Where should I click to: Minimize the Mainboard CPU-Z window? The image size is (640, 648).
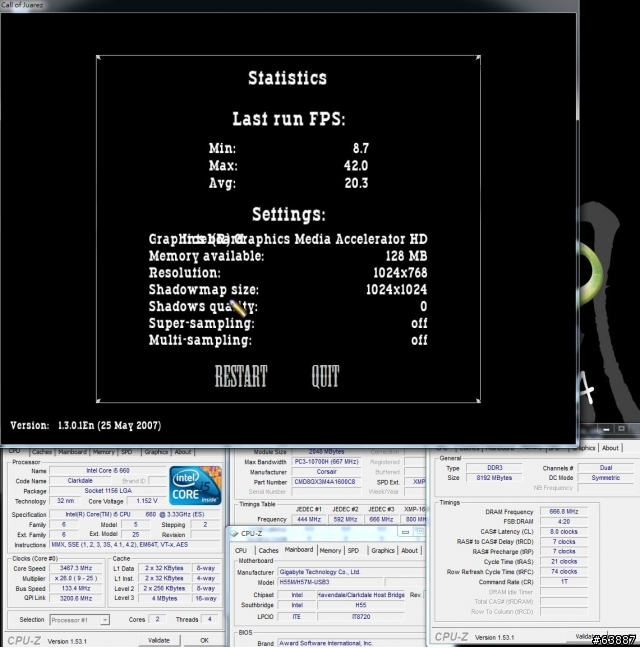point(405,532)
